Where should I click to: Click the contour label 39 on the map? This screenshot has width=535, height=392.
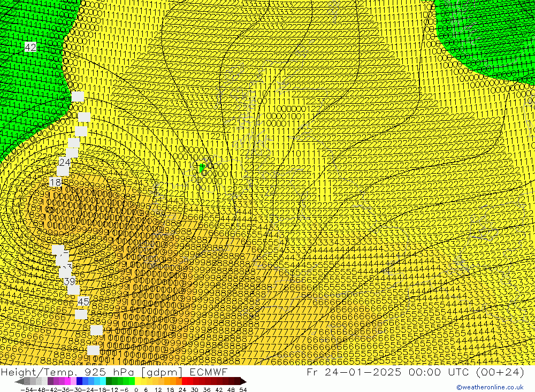[x=69, y=281]
